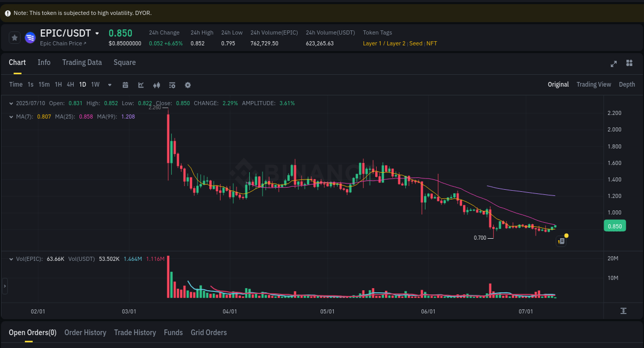
Task: Expand the chart to fullscreen
Action: [x=613, y=63]
